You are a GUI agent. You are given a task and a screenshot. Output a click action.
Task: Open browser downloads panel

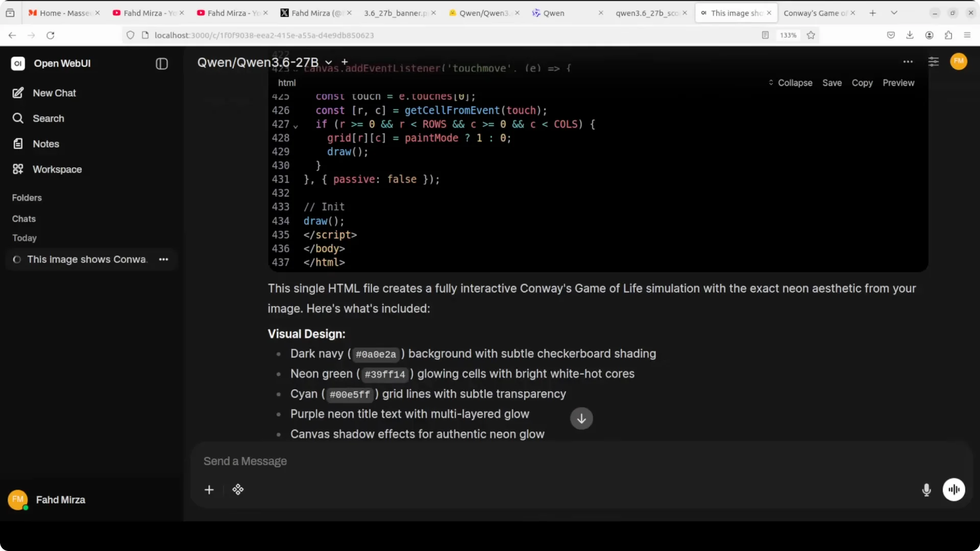coord(910,35)
